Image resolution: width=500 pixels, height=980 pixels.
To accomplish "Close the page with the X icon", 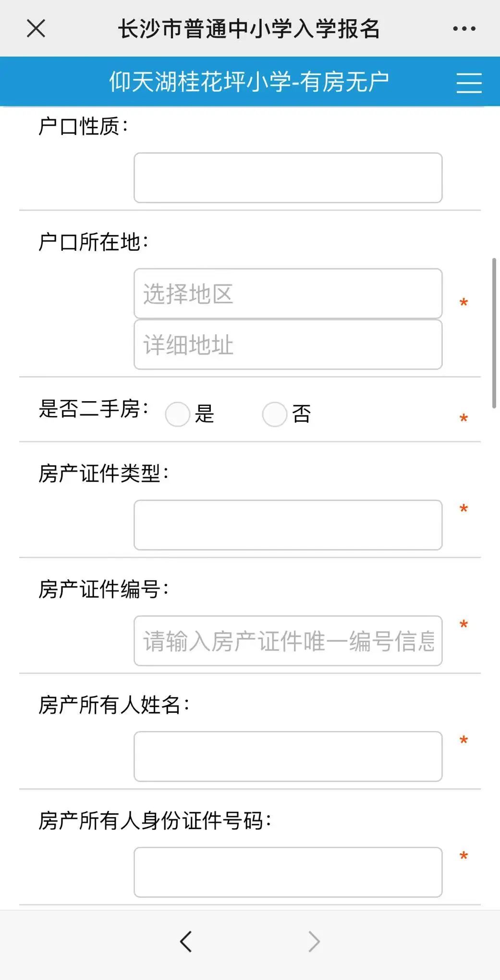I will [36, 28].
